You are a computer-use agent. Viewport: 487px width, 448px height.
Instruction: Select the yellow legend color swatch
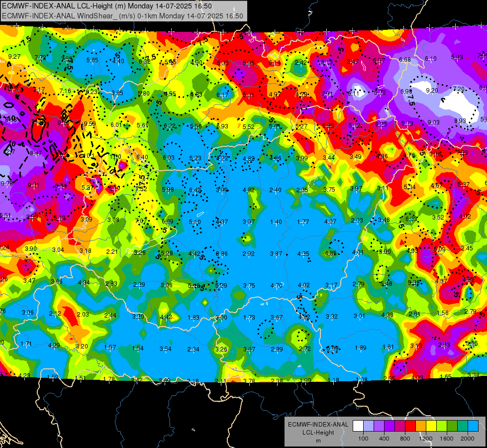431,426
